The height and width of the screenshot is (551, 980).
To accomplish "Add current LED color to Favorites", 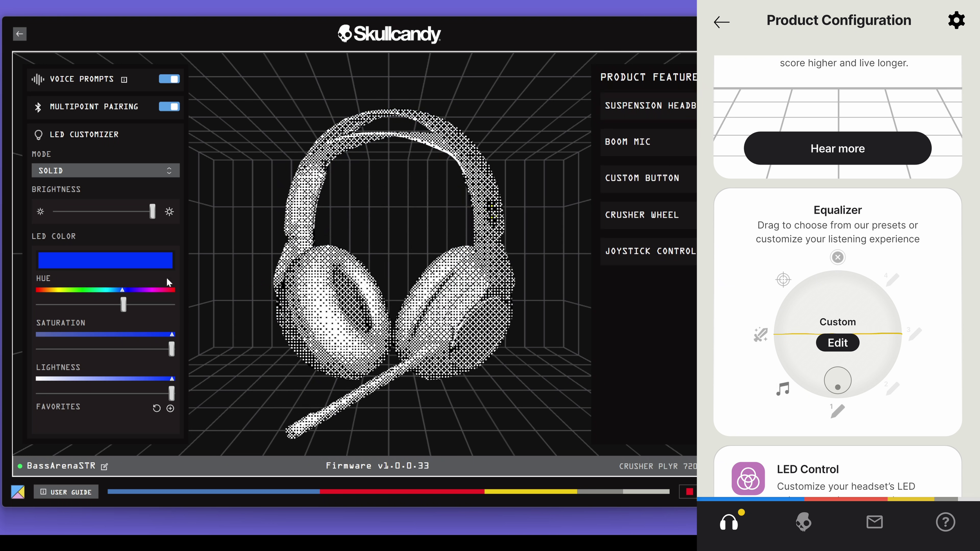I will (171, 408).
